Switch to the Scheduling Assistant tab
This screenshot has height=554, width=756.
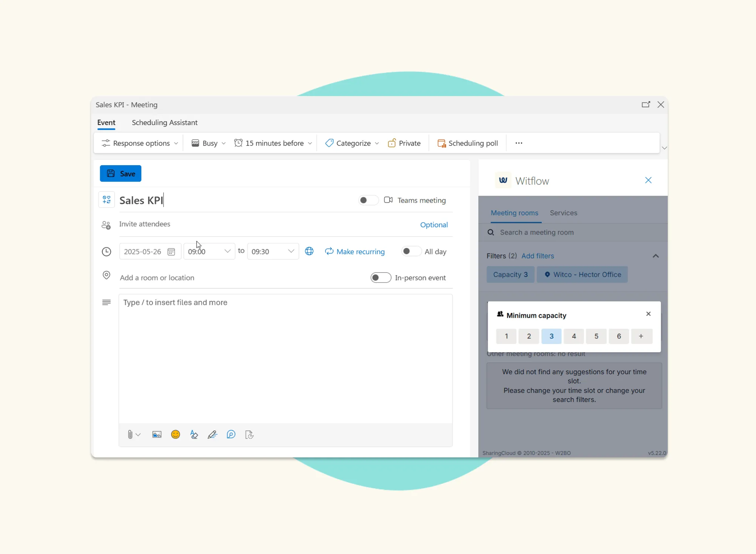coord(164,122)
